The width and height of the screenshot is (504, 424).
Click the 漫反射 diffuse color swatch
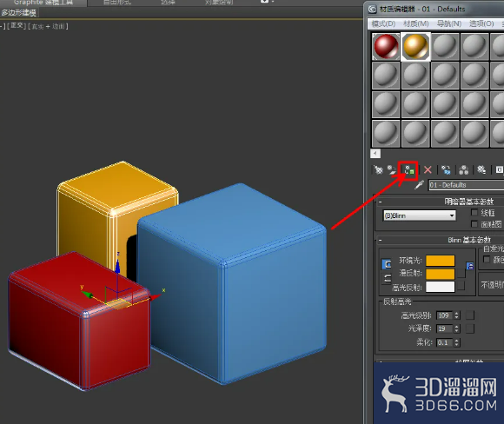(440, 274)
